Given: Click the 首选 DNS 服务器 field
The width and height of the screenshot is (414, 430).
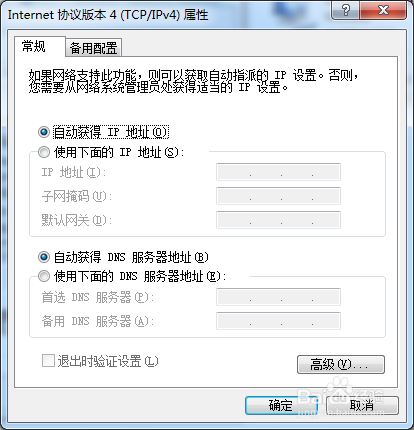Looking at the screenshot, I should (278, 297).
